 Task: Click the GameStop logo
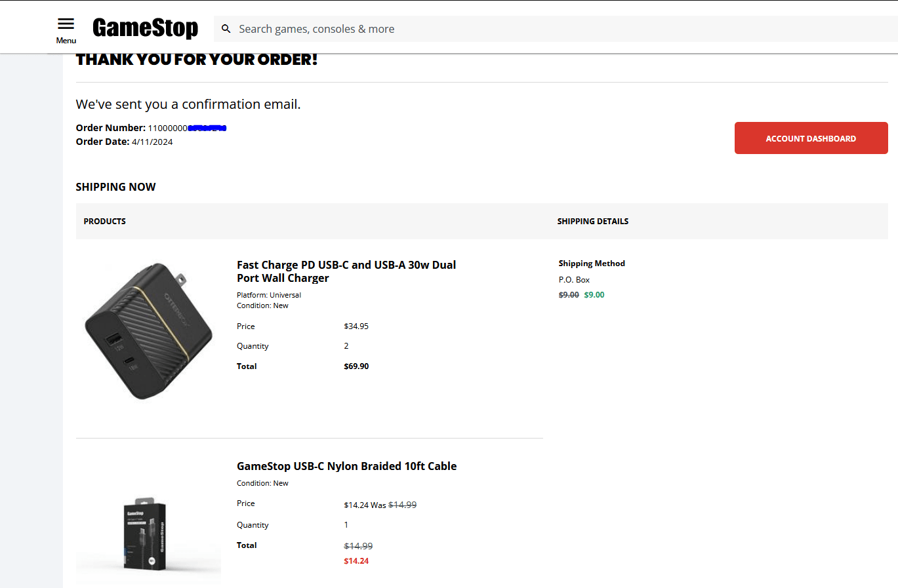tap(145, 28)
